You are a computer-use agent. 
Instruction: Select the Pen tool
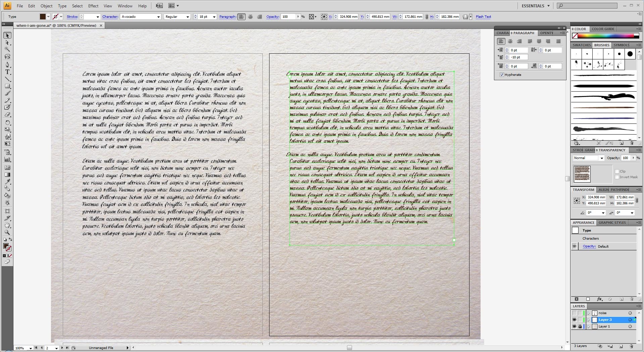[x=7, y=64]
